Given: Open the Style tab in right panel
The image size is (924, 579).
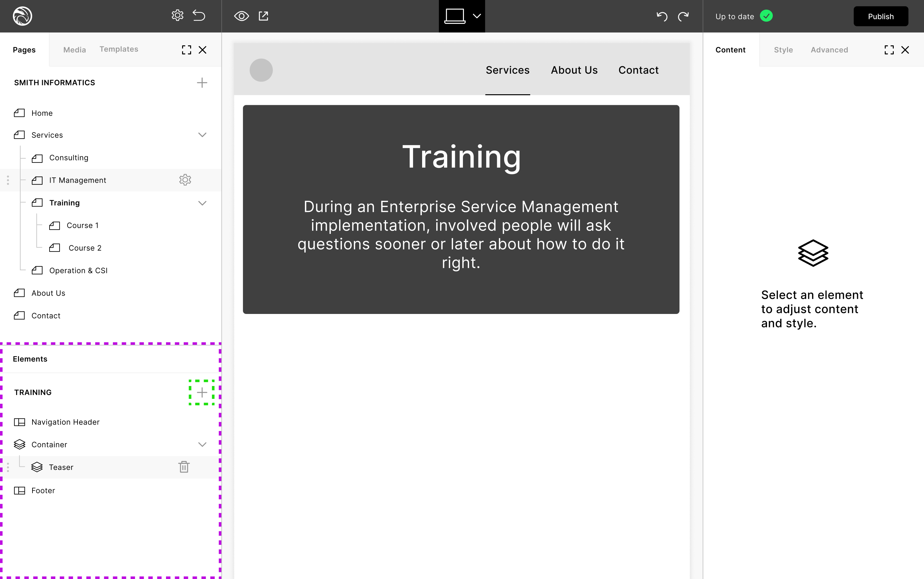Looking at the screenshot, I should (783, 50).
